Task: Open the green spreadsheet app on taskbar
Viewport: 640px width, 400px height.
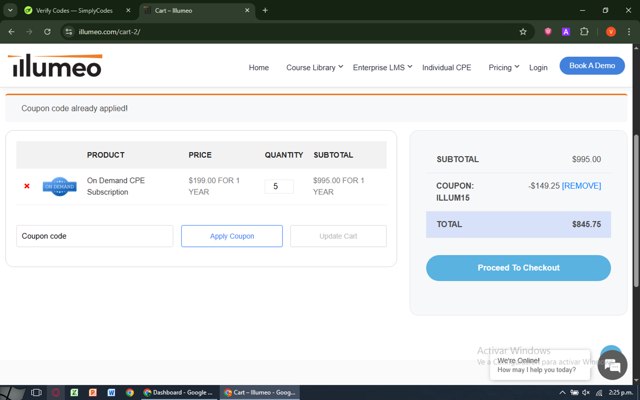Action: coord(74,393)
